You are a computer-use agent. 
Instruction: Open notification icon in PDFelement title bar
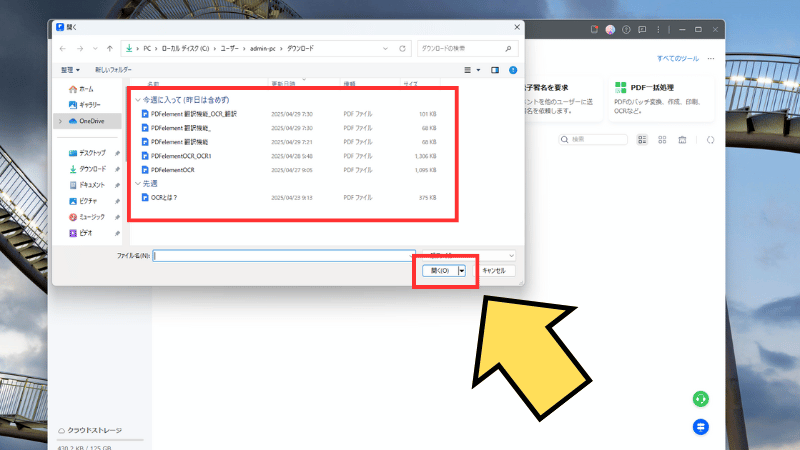coord(594,30)
